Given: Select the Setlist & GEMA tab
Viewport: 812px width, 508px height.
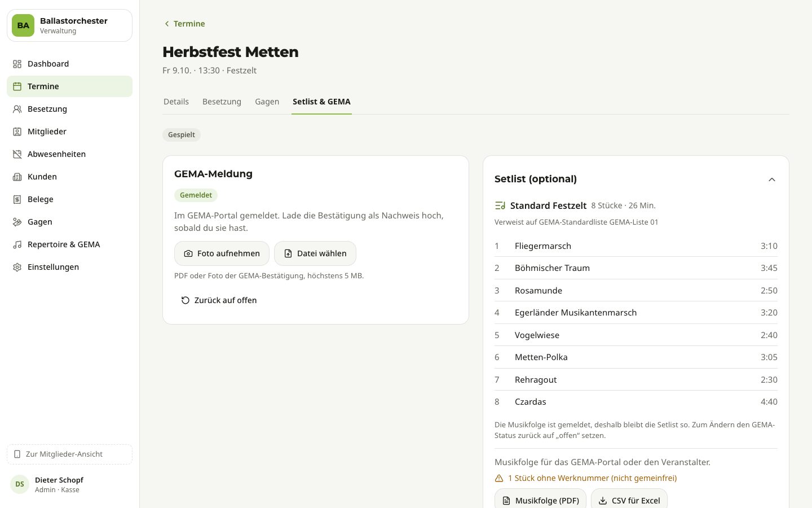Looking at the screenshot, I should click(321, 102).
